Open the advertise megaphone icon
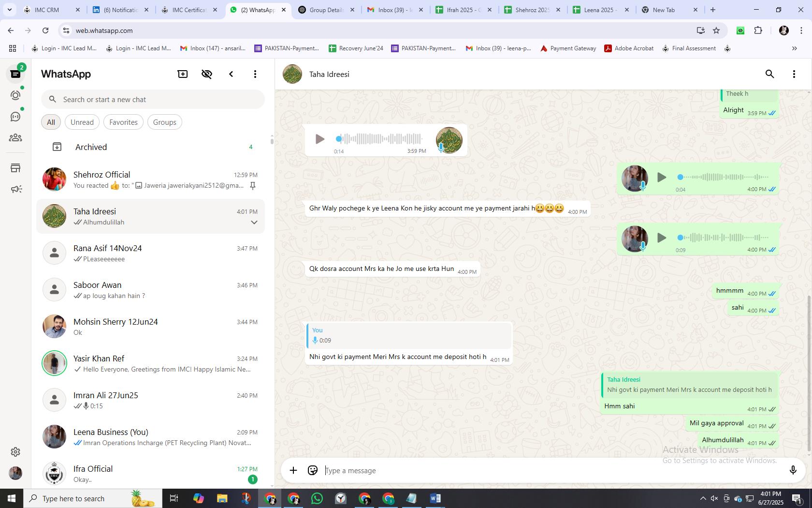 15,189
